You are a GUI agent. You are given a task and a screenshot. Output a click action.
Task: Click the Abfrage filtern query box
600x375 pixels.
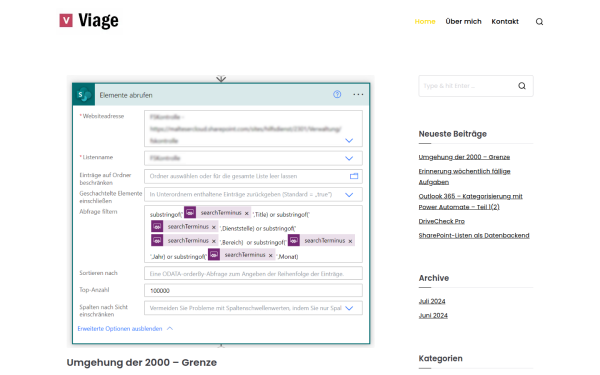[x=253, y=234]
